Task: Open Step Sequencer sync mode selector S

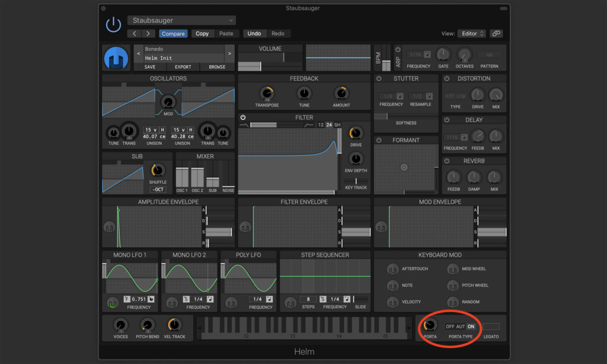Action: (323, 299)
